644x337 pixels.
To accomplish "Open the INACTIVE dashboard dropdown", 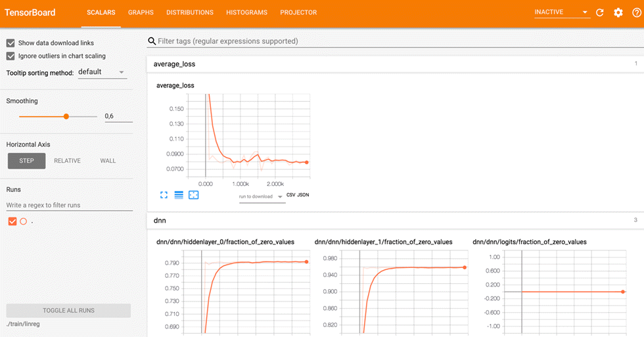I will coord(561,12).
